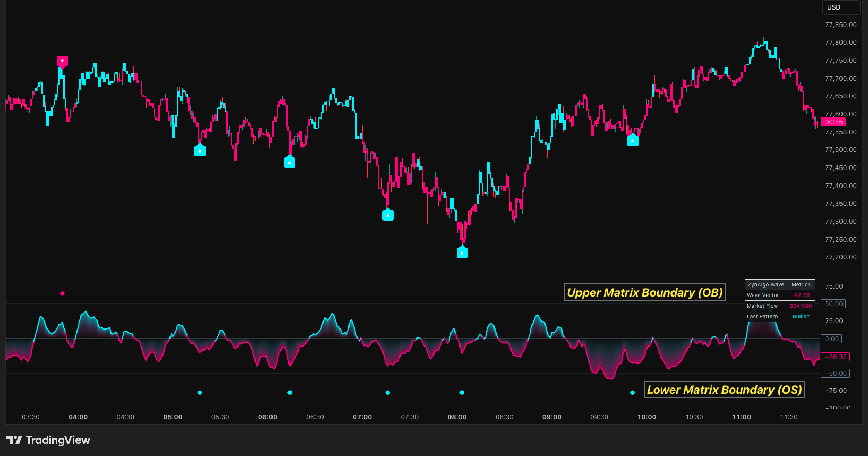Click the lowest buy signal marker near 08:00

(462, 252)
